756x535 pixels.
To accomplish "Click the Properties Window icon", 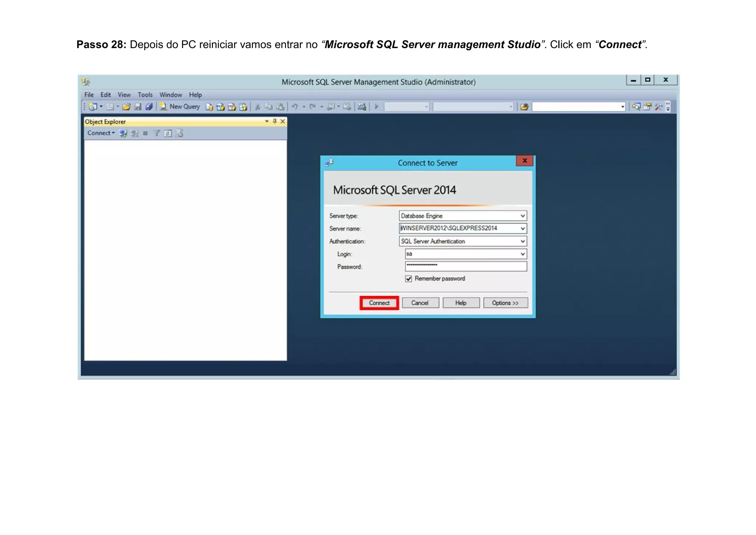I will (647, 107).
